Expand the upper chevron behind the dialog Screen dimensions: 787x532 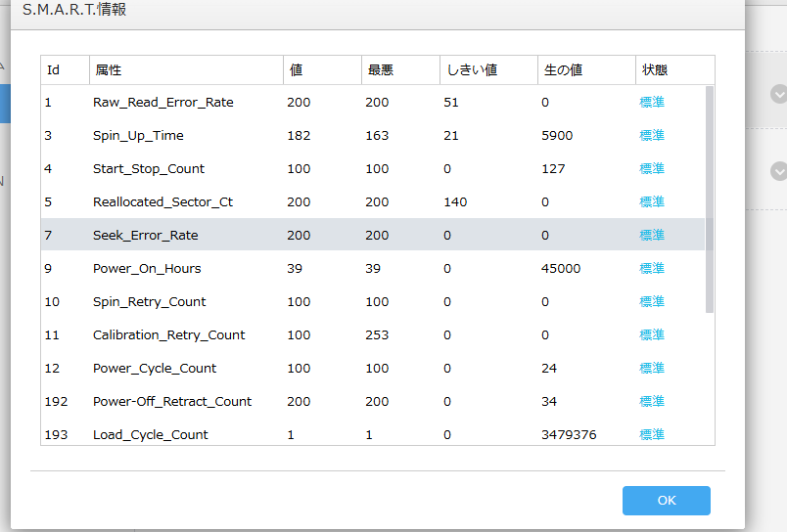coord(778,94)
